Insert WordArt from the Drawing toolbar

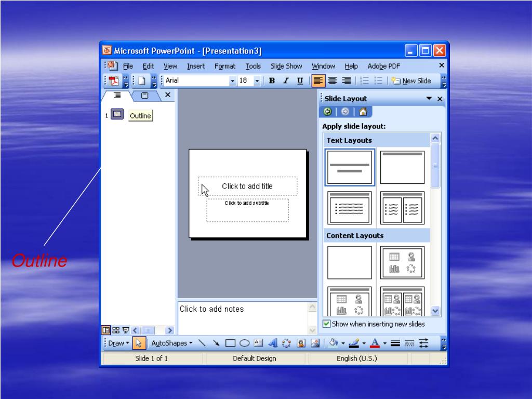point(272,343)
